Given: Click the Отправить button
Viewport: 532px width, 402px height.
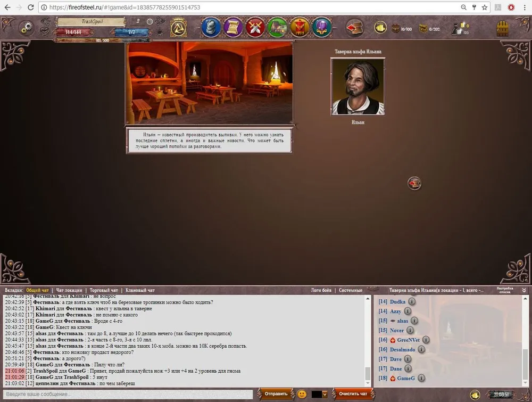Looking at the screenshot, I should pyautogui.click(x=276, y=394).
